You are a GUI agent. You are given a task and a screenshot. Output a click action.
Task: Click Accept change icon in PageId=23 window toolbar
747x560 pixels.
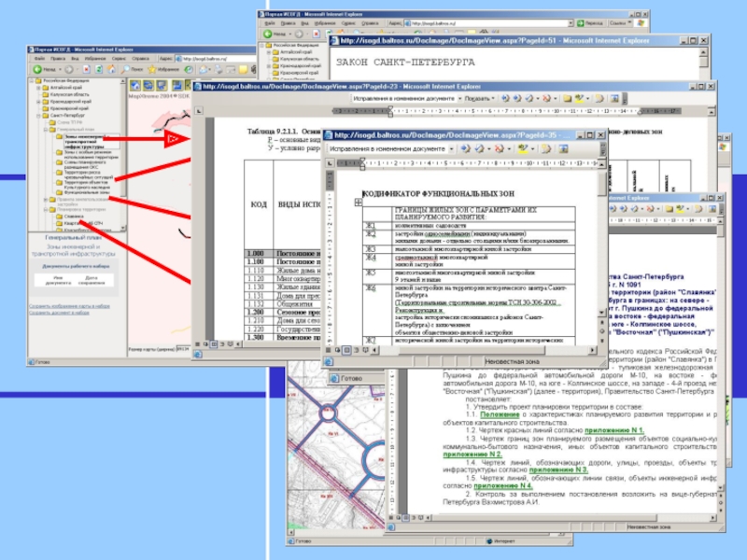click(x=529, y=99)
